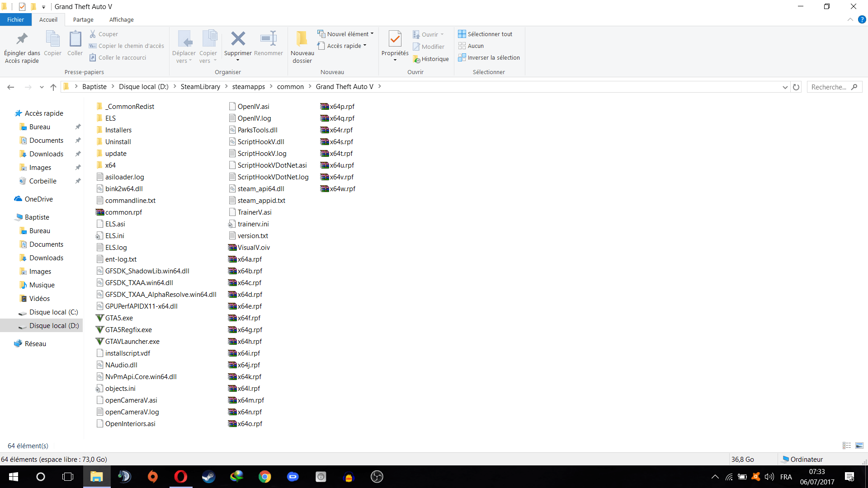Go up one folder level
Viewport: 868px width, 488px height.
[53, 87]
